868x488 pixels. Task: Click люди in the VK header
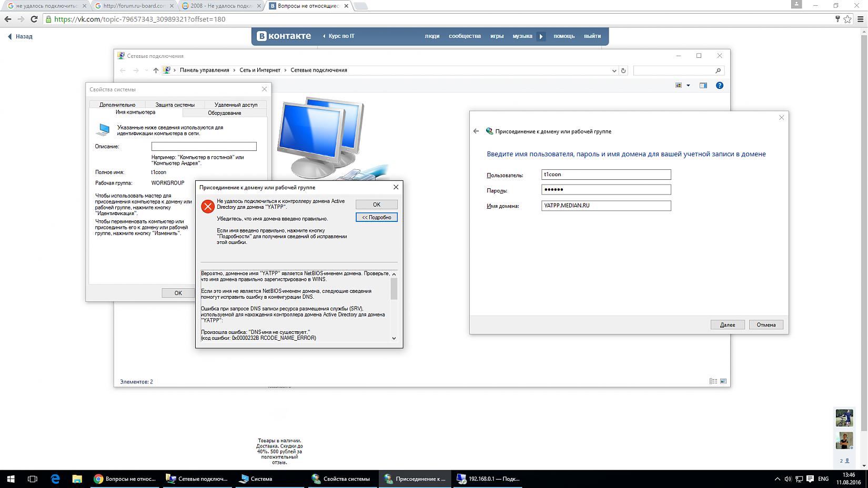click(x=432, y=36)
